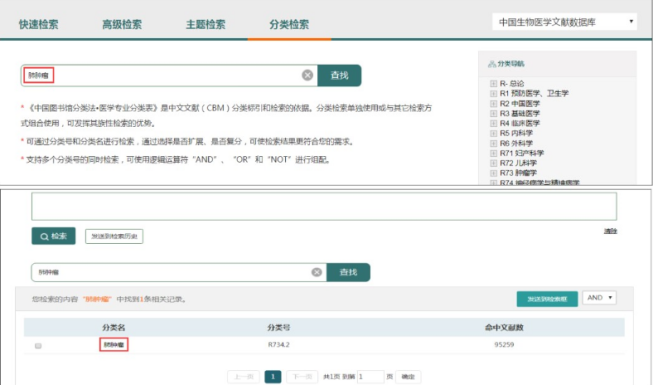The height and width of the screenshot is (385, 654).
Task: Click the upper 查找 button
Action: coord(339,75)
